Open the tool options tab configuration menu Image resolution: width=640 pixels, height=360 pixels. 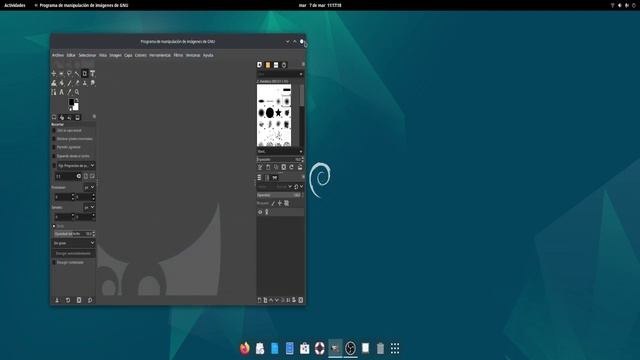click(x=94, y=117)
